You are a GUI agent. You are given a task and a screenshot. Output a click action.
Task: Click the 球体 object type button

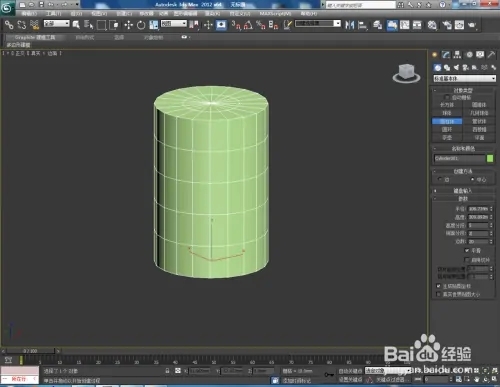[447, 113]
